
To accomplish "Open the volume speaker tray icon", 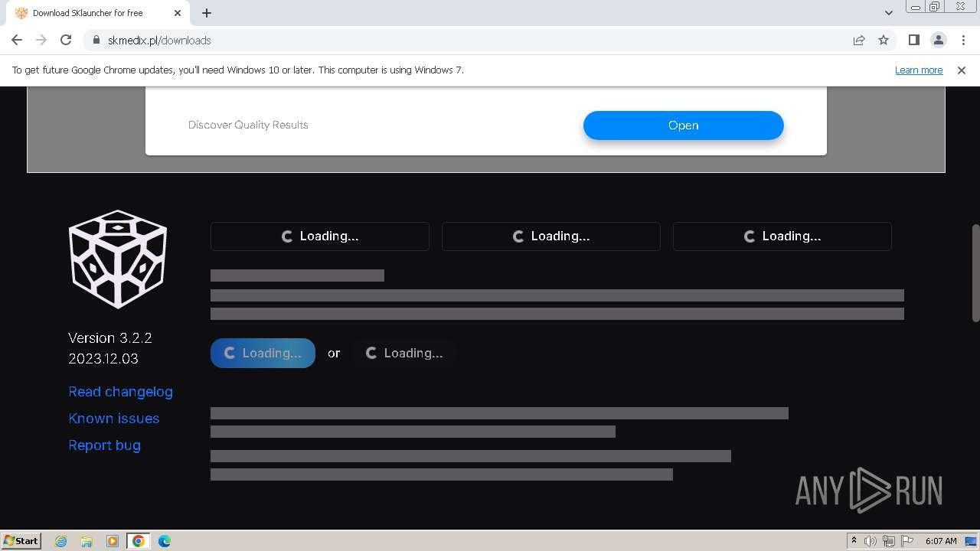I will 871,541.
